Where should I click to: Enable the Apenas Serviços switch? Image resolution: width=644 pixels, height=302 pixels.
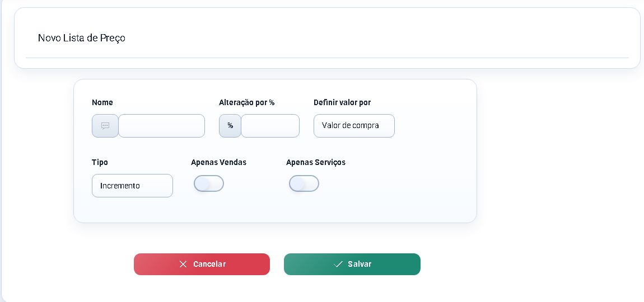click(304, 183)
